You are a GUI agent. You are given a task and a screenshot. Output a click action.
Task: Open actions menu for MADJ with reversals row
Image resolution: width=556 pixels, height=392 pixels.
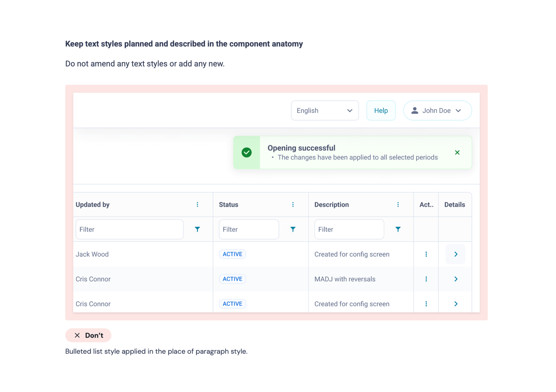coord(426,279)
